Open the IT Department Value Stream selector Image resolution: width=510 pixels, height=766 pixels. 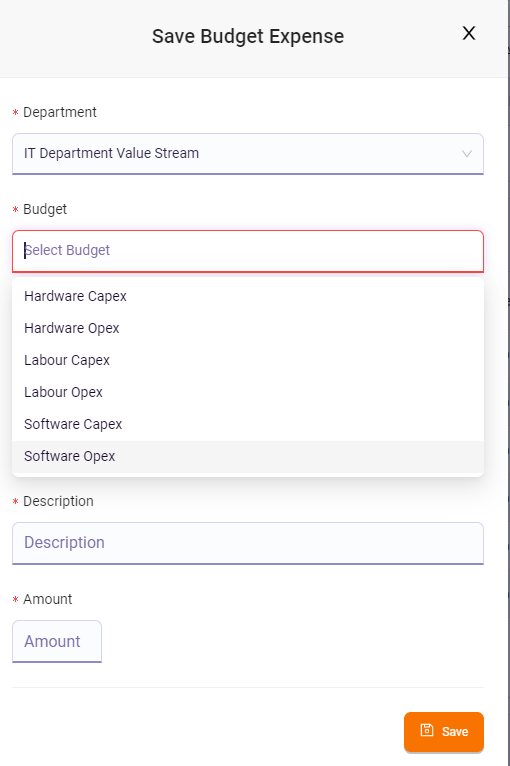point(248,153)
